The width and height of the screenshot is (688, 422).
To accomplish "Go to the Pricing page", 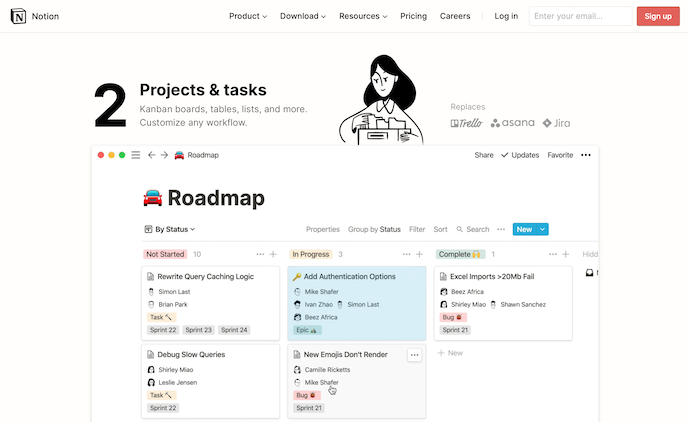I will tap(413, 16).
